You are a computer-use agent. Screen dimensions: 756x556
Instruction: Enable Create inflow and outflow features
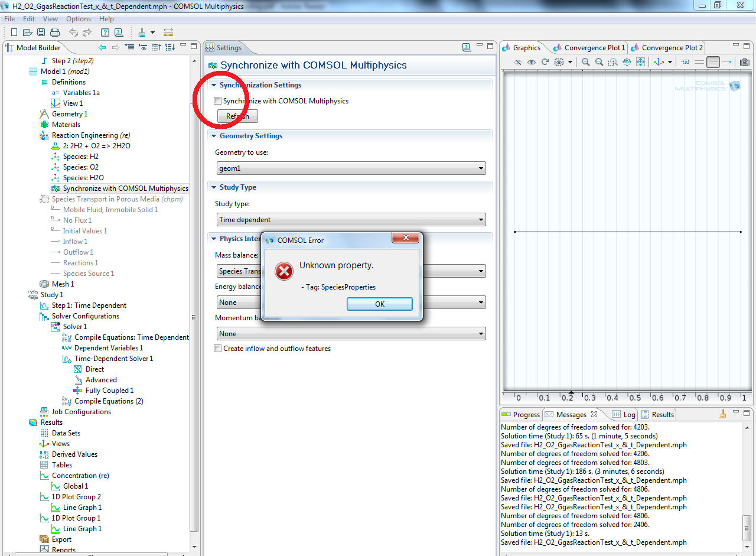(218, 349)
